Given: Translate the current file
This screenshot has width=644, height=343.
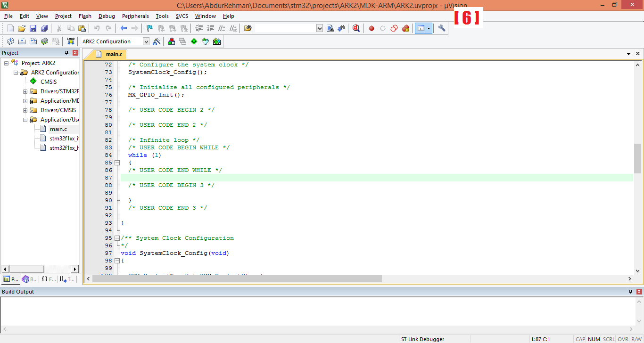Looking at the screenshot, I should click(x=10, y=41).
